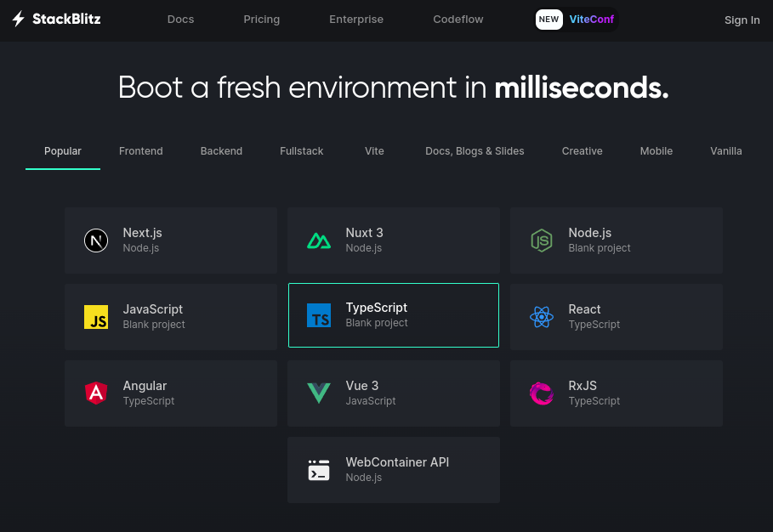This screenshot has height=532, width=773.
Task: Click the 'TypeScript' subtitle under RxJS
Action: coord(594,401)
